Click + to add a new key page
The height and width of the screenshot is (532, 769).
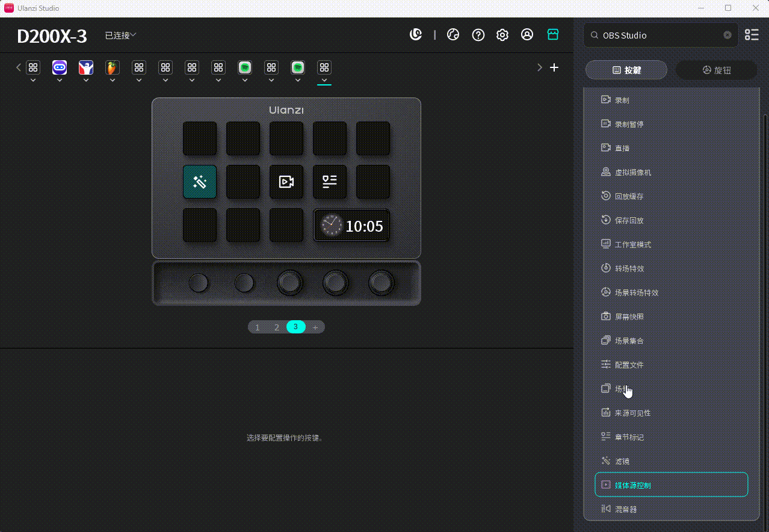pyautogui.click(x=315, y=327)
